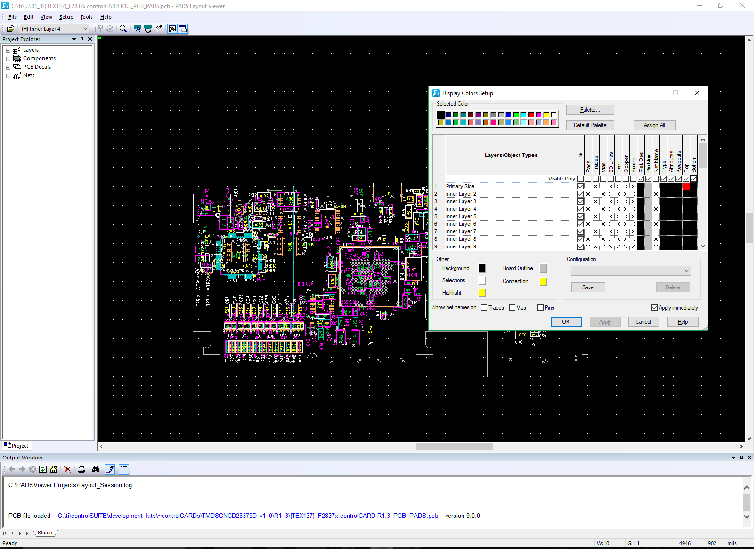The height and width of the screenshot is (549, 756).
Task: Enable Apply immediately in Display Colors Setup
Action: pos(655,307)
